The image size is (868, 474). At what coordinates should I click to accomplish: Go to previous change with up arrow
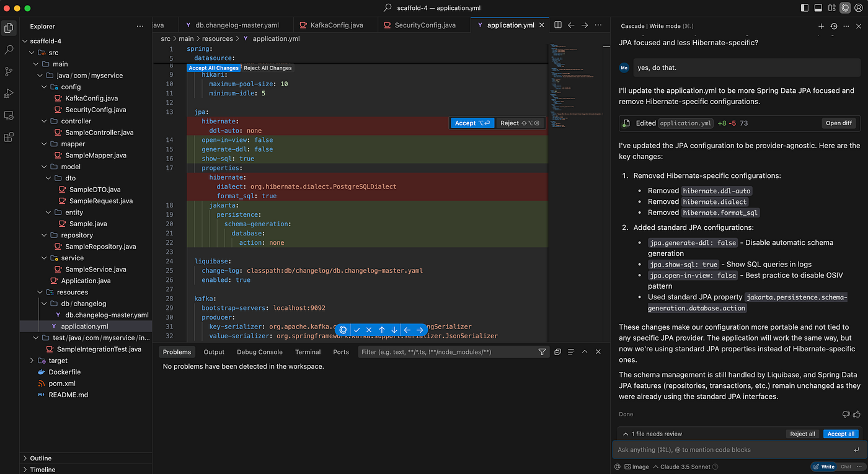[382, 330]
